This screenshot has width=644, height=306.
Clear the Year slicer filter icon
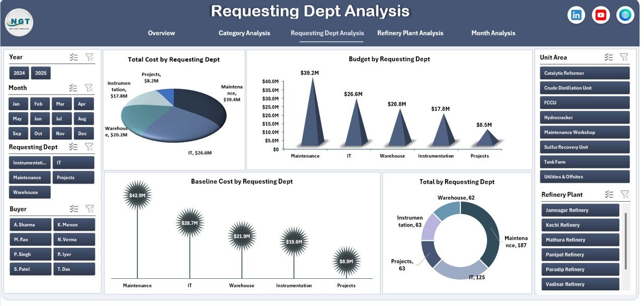[x=89, y=57]
